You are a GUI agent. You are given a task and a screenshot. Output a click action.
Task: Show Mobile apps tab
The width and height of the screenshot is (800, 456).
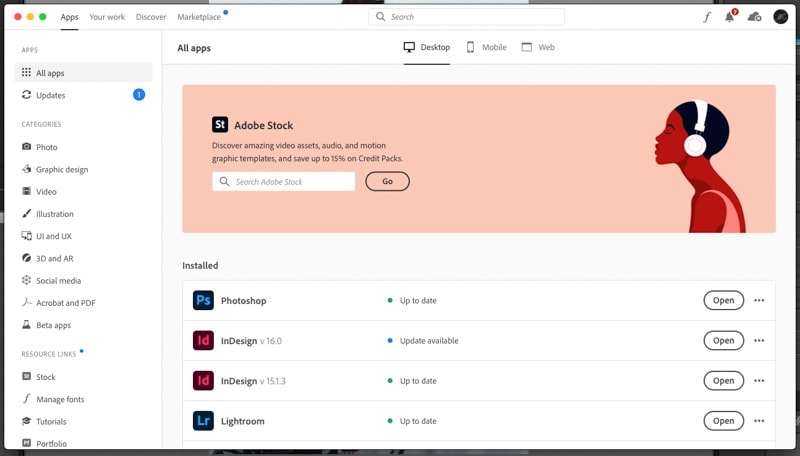[486, 47]
